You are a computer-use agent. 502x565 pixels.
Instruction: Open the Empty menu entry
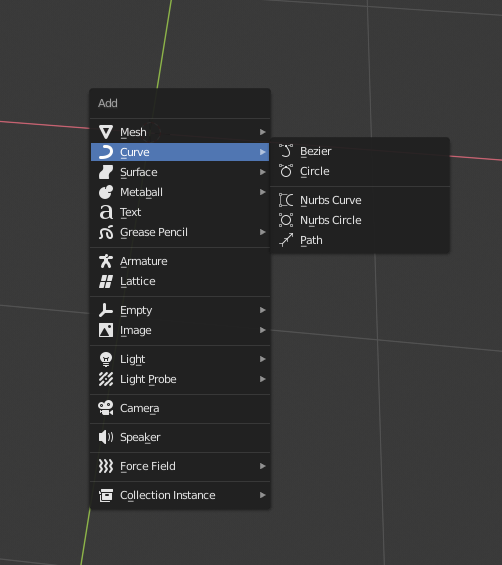coord(180,310)
